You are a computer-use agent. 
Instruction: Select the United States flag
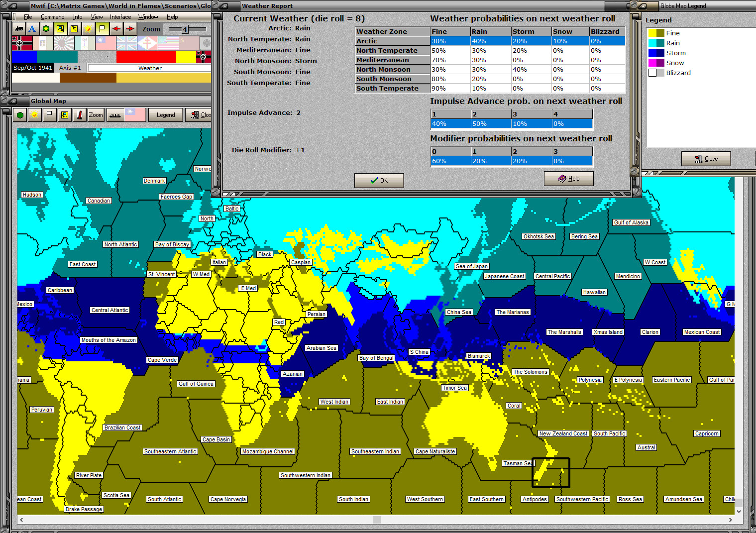pyautogui.click(x=169, y=43)
